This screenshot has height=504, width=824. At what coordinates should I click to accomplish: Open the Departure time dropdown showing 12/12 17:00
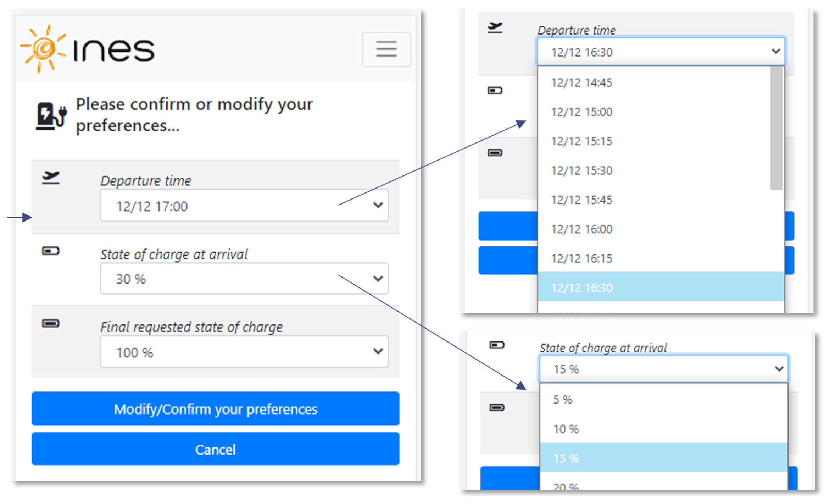[244, 206]
